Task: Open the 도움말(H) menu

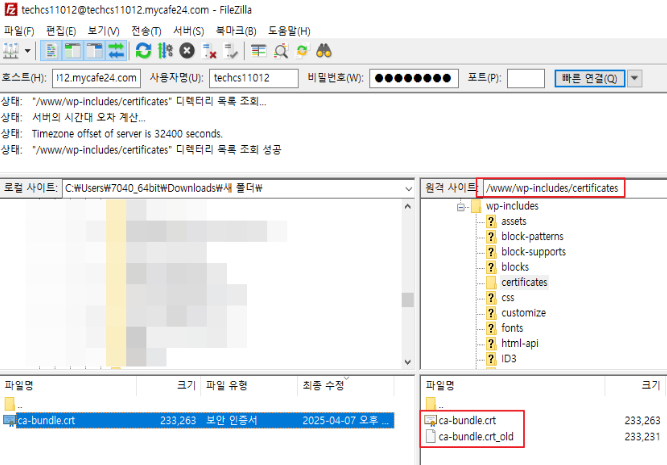Action: pyautogui.click(x=289, y=31)
